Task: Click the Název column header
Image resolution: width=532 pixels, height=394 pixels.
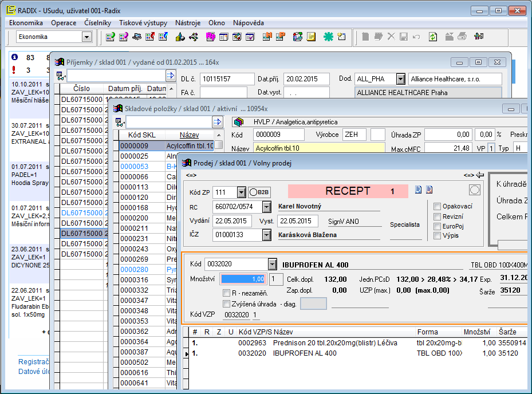Action: click(x=188, y=135)
